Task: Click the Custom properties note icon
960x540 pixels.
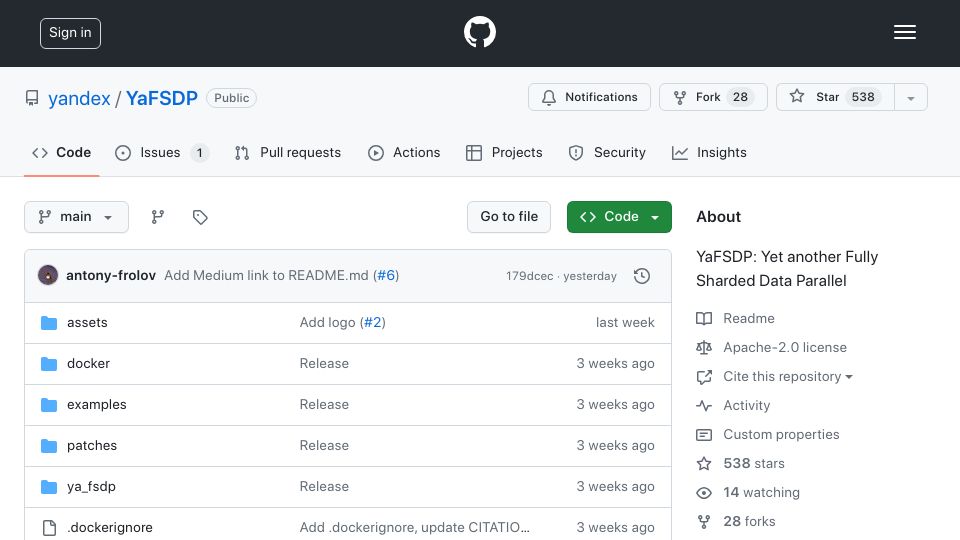Action: coord(704,435)
